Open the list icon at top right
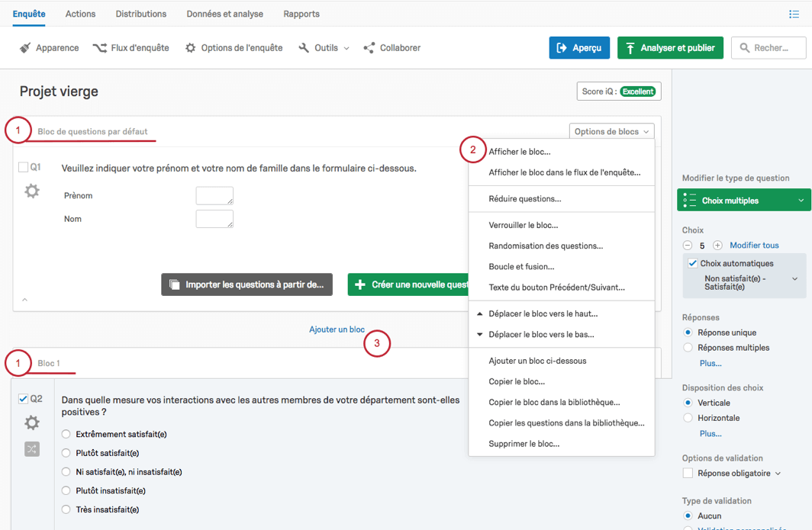Screen dimensions: 812x530 (794, 14)
